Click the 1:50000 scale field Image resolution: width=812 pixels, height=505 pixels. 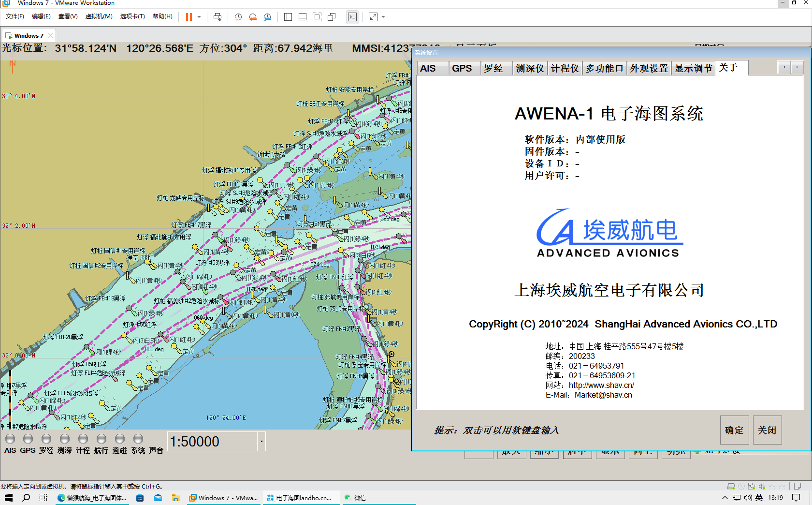213,441
